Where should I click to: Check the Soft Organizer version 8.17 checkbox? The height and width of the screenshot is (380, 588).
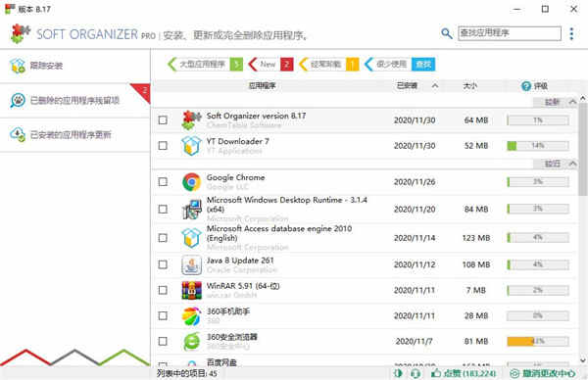pyautogui.click(x=163, y=119)
